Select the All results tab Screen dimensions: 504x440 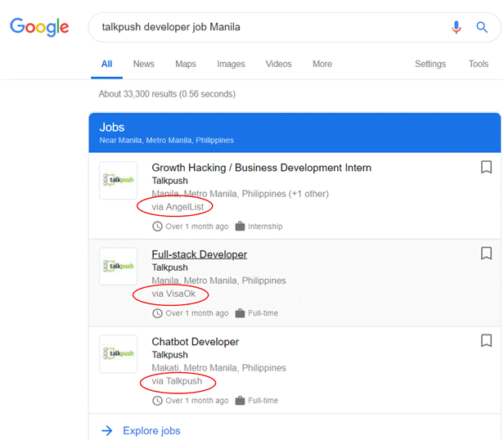pos(106,64)
